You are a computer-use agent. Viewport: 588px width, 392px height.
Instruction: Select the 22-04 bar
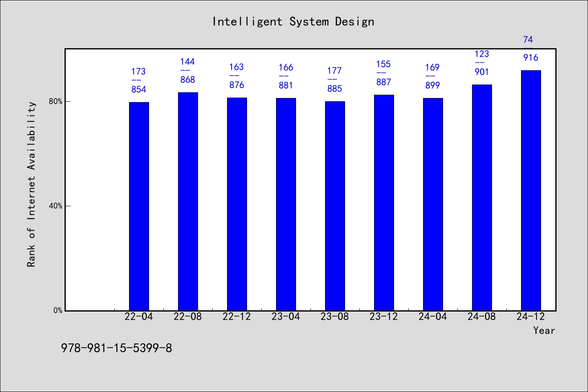tap(139, 206)
